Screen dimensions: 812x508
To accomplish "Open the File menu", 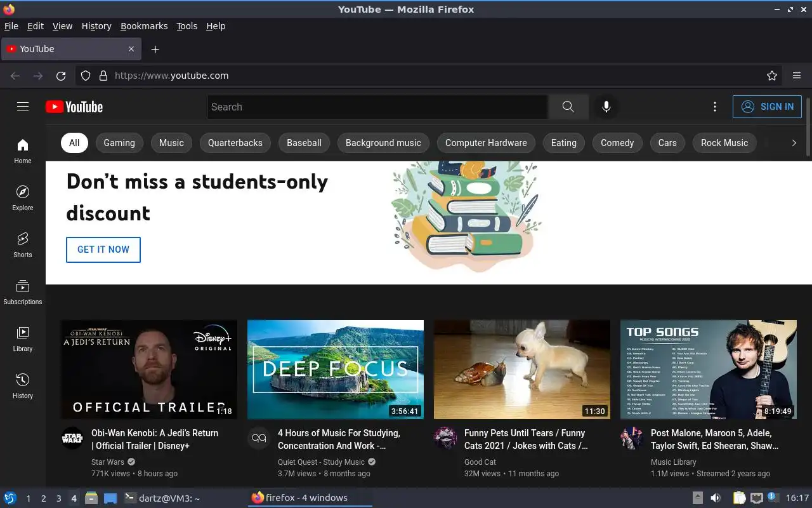I will coord(11,26).
